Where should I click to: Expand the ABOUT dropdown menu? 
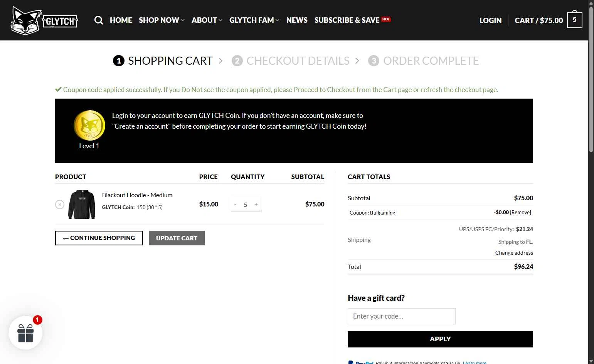207,20
